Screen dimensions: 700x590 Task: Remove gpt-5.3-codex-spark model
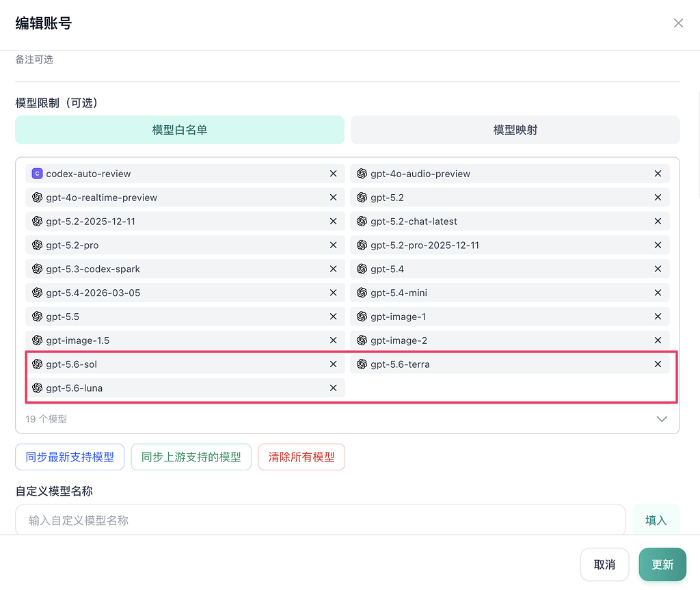(x=333, y=269)
